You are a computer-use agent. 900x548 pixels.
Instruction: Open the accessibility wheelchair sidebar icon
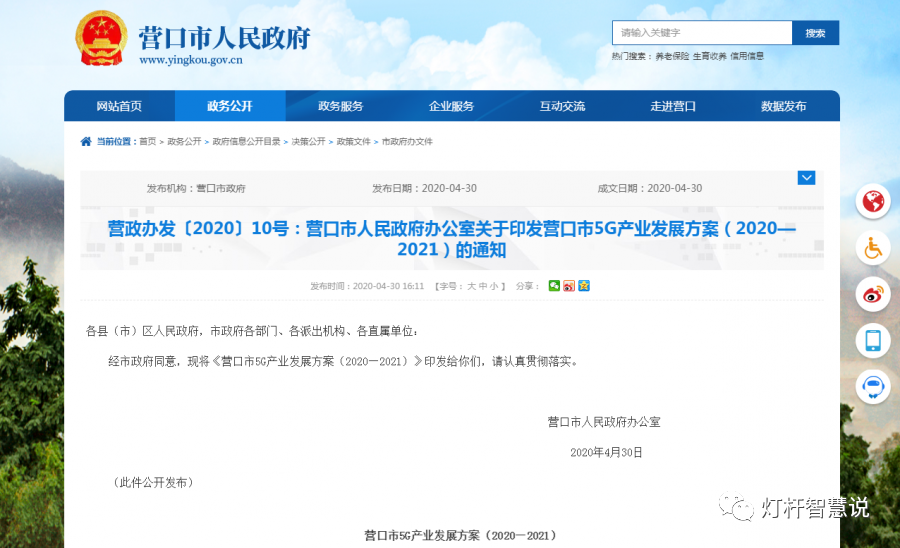coord(873,248)
